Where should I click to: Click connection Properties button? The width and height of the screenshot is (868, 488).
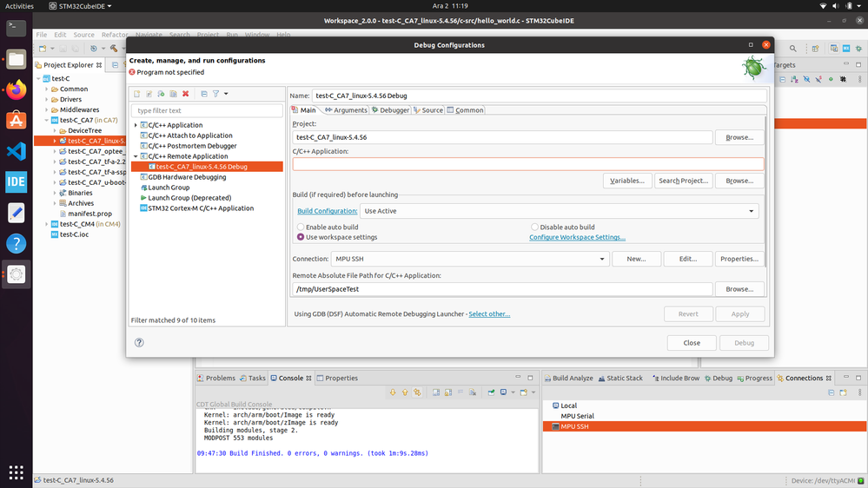739,259
